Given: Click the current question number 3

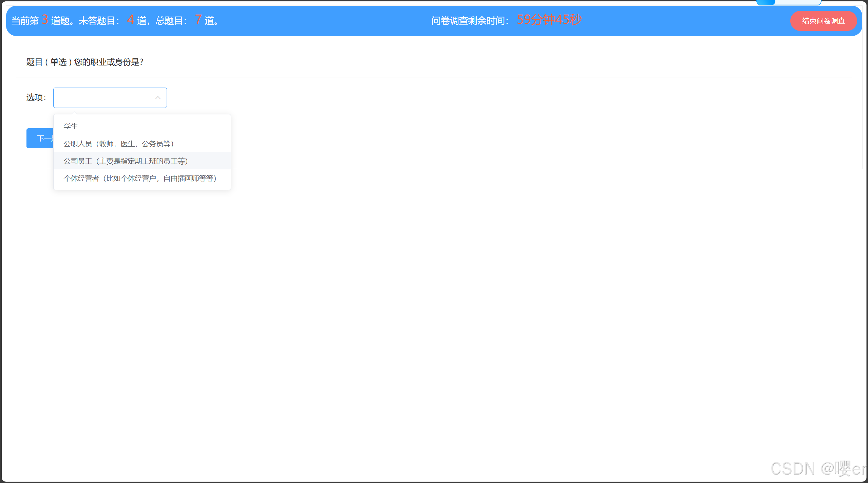Looking at the screenshot, I should pos(45,20).
